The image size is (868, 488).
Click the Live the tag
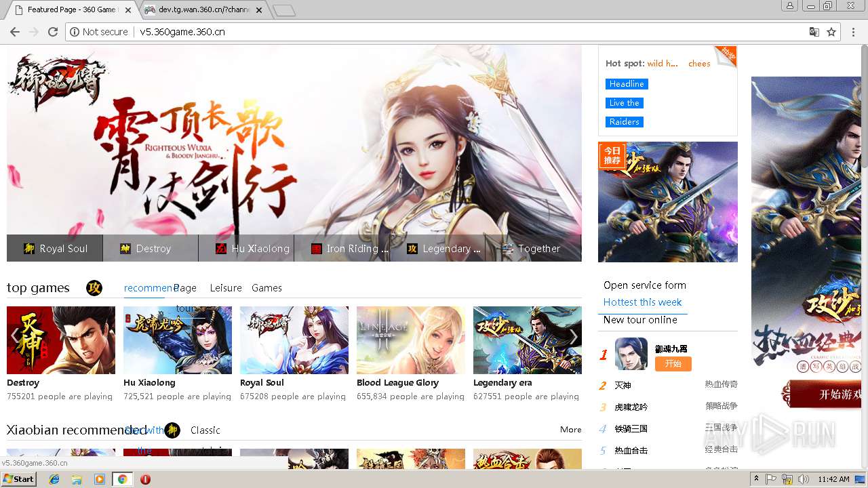click(x=624, y=103)
